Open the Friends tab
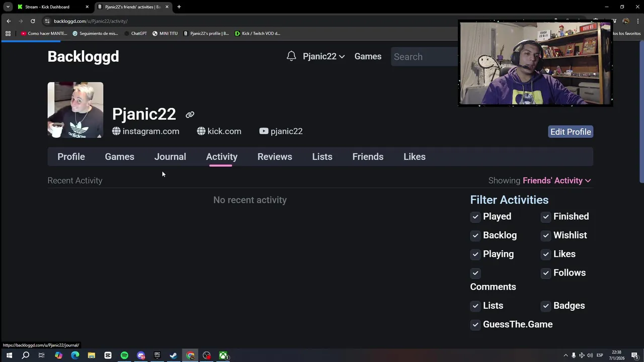Image resolution: width=644 pixels, height=362 pixels. point(368,157)
